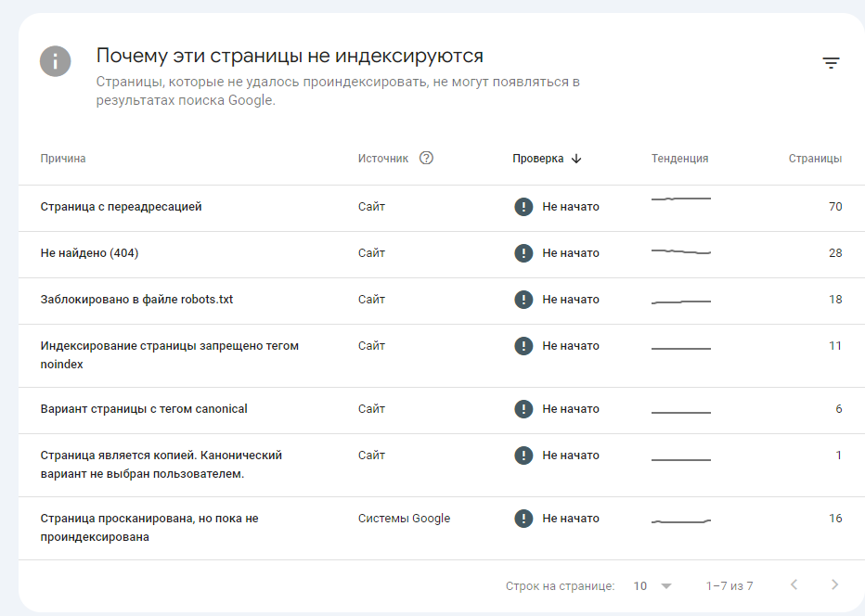The width and height of the screenshot is (865, 616).
Task: Click the info icon near the page title
Action: [x=55, y=61]
